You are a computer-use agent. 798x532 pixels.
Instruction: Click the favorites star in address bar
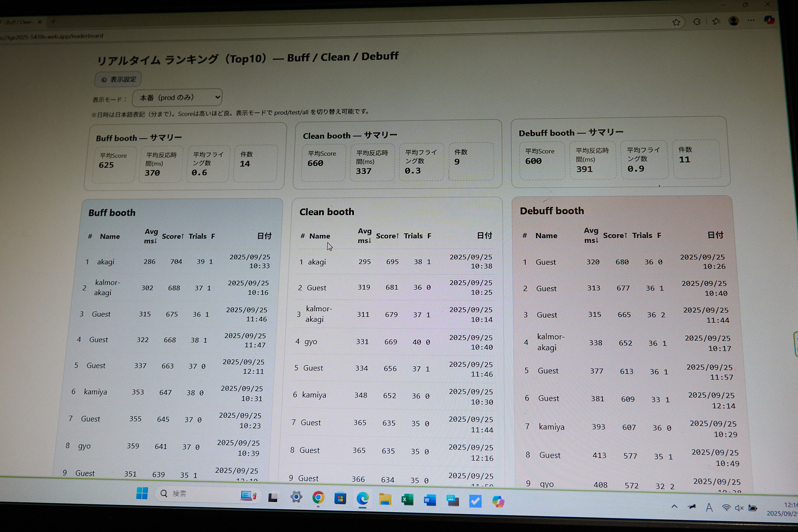pos(676,22)
